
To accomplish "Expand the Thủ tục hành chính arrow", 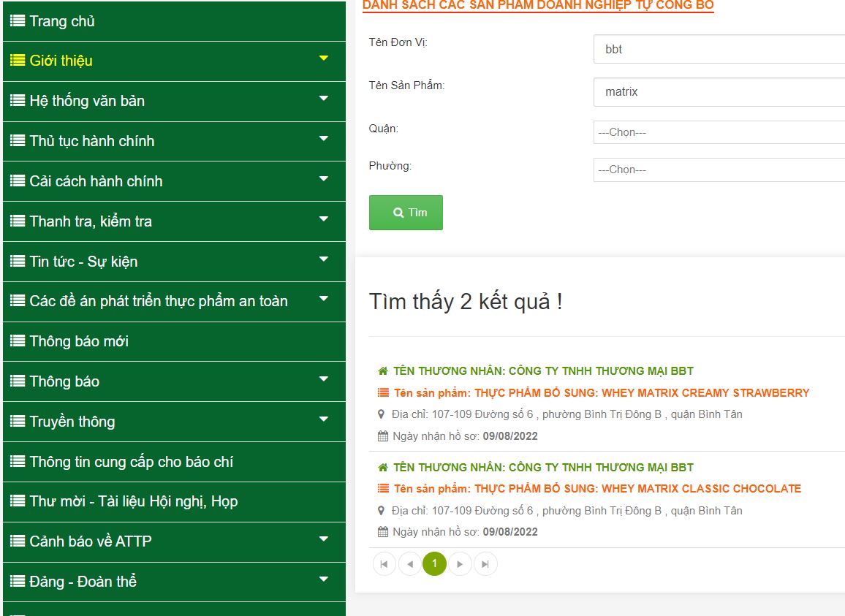I will point(323,139).
